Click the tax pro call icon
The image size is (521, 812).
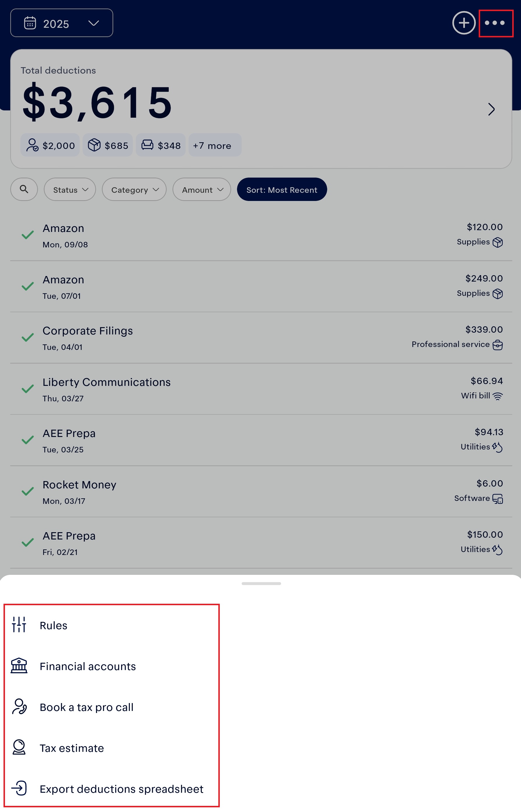click(19, 706)
